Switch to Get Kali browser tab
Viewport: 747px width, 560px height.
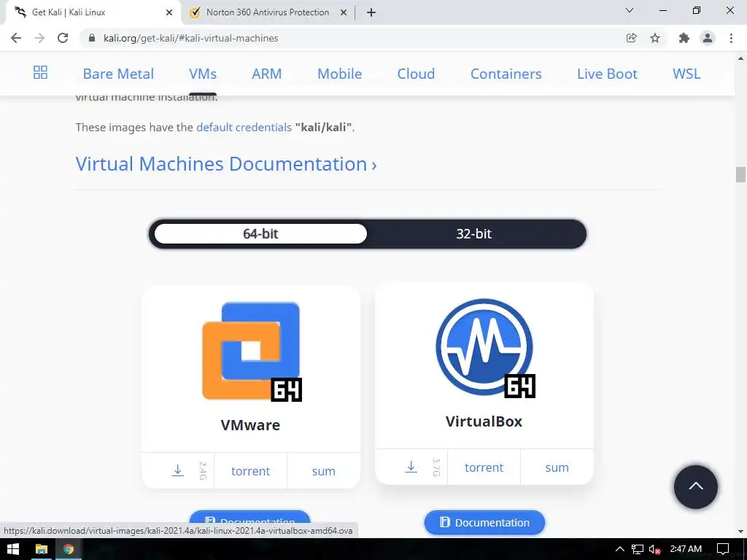(x=93, y=13)
